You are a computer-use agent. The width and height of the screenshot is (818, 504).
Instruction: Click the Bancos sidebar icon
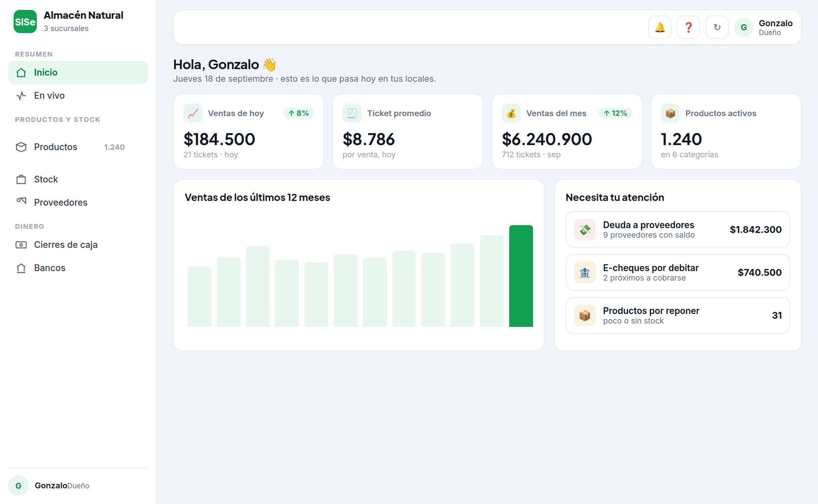[21, 268]
